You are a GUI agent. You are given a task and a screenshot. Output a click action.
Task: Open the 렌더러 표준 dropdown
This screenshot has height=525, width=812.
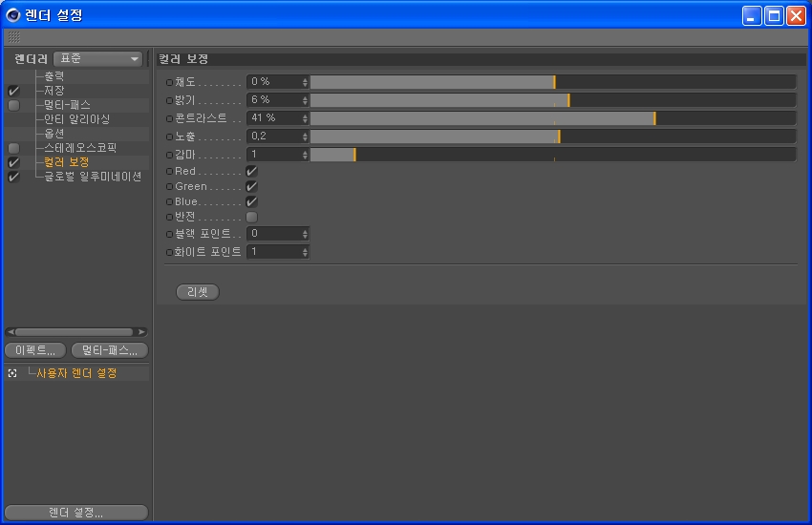[98, 58]
